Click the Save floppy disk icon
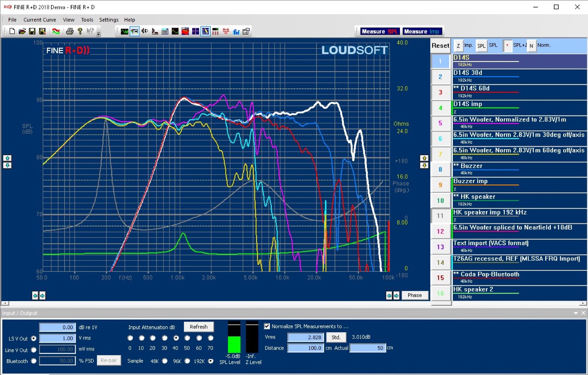The image size is (588, 375). [32, 31]
